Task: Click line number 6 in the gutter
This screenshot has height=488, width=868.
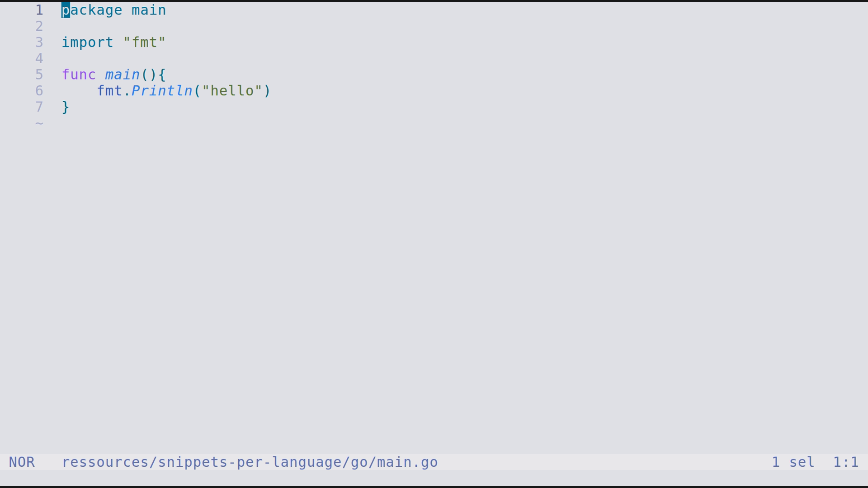Action: [39, 91]
